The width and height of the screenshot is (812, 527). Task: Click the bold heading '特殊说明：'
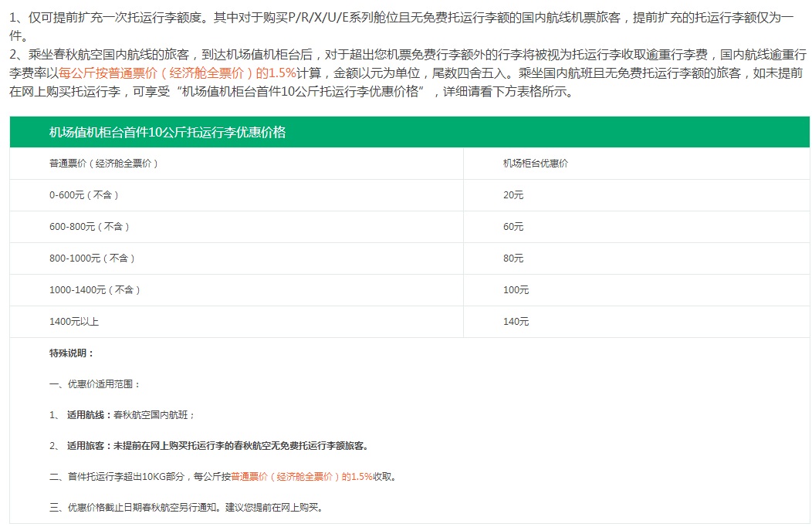click(x=72, y=353)
